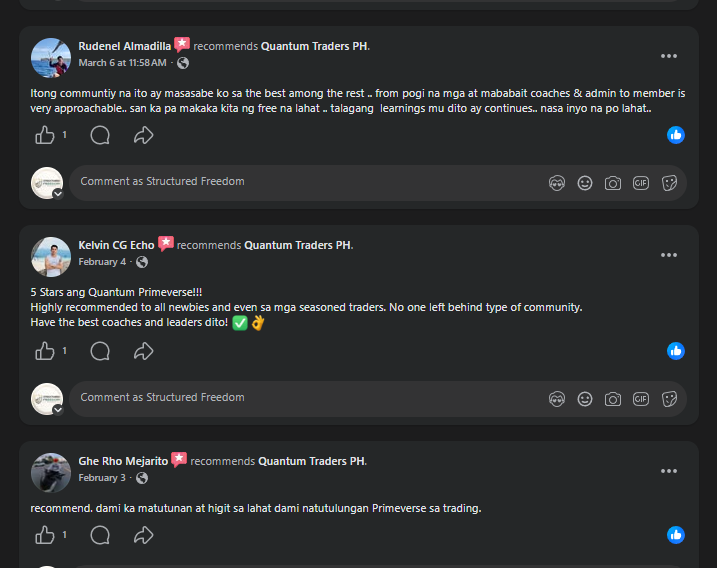Screen dimensions: 717x568
Task: Attach a photo to Kelvin's post comment
Action: (x=613, y=399)
